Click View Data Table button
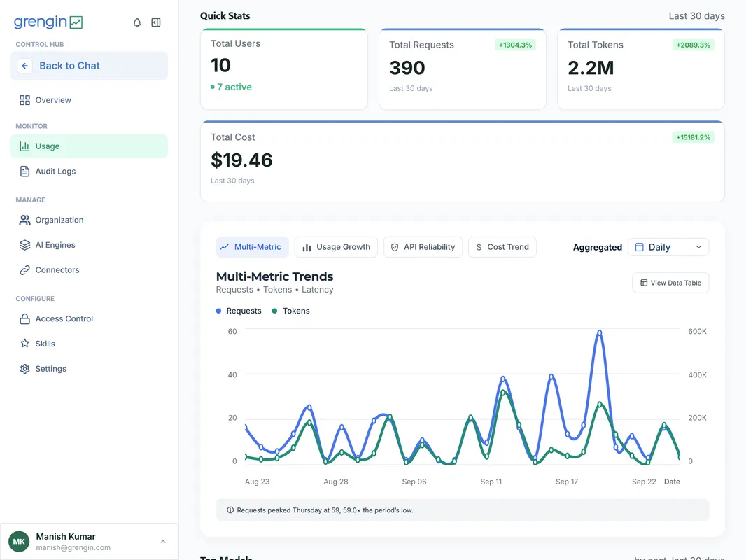Image resolution: width=746 pixels, height=560 pixels. tap(670, 283)
